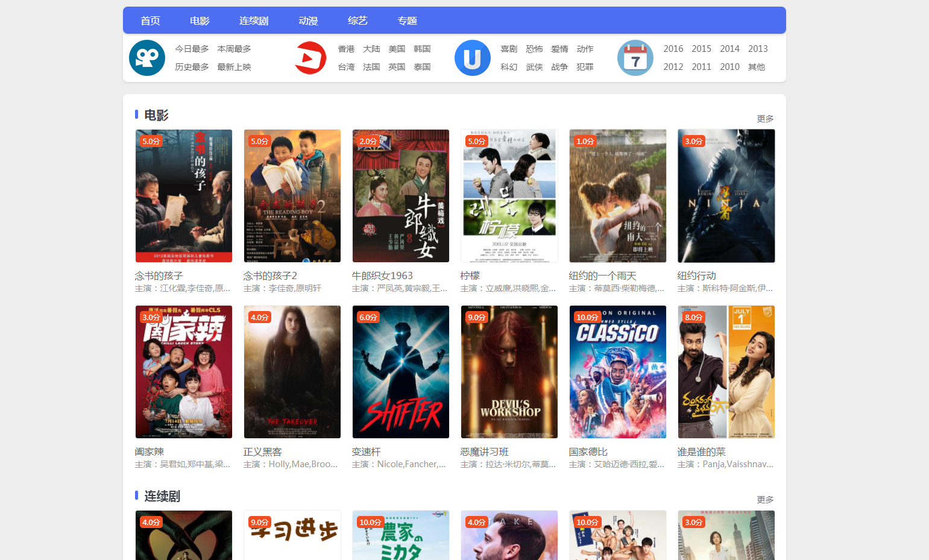Select the 其他 year option
The height and width of the screenshot is (560, 929).
click(x=757, y=67)
